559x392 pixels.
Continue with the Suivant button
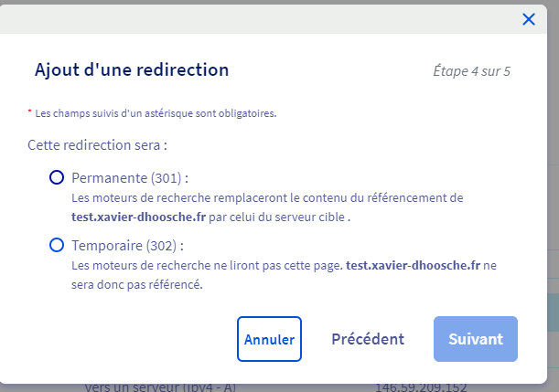point(476,339)
